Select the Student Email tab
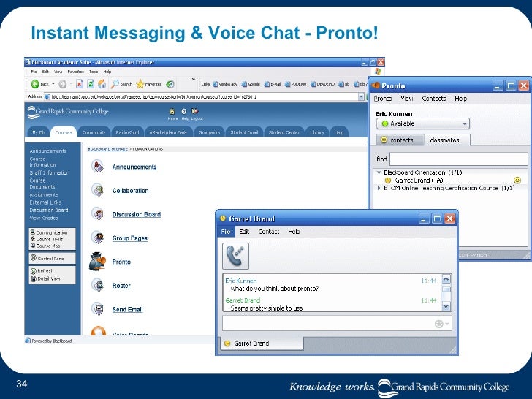The height and width of the screenshot is (399, 532). coord(244,132)
